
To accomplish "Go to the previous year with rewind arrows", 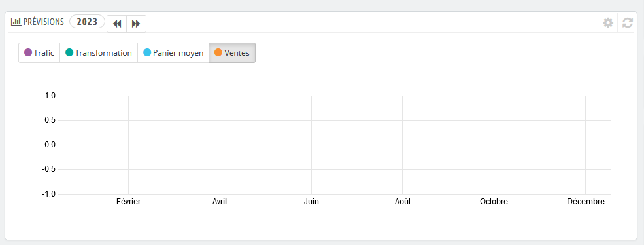I will click(x=117, y=24).
